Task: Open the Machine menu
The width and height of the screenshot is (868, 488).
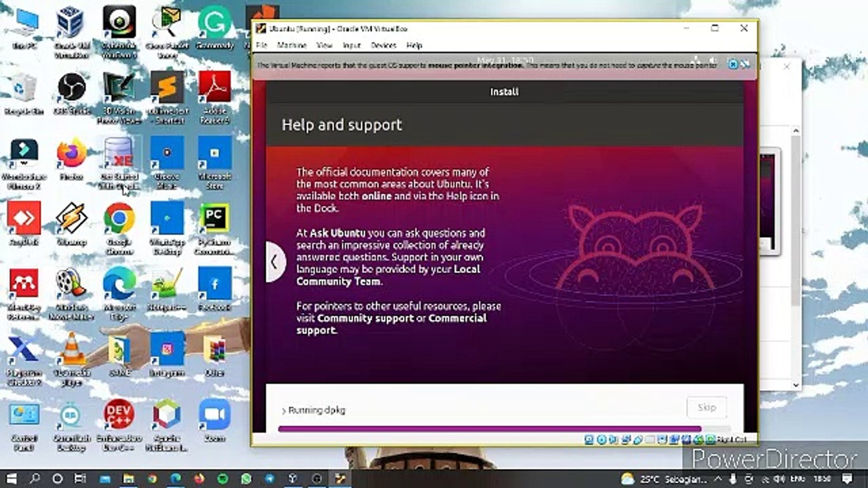Action: point(292,45)
